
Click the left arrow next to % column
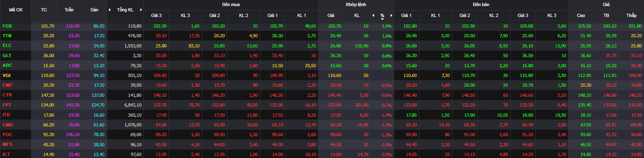(x=373, y=15)
